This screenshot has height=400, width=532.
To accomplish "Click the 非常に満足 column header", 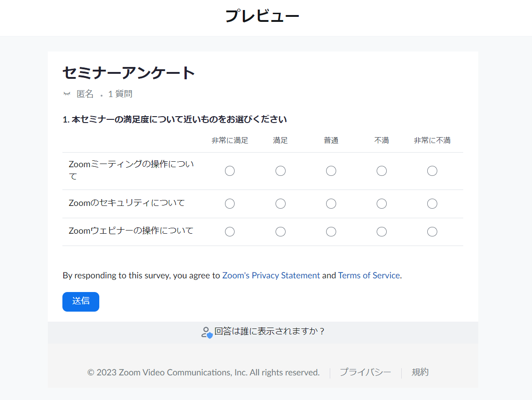I will 230,140.
